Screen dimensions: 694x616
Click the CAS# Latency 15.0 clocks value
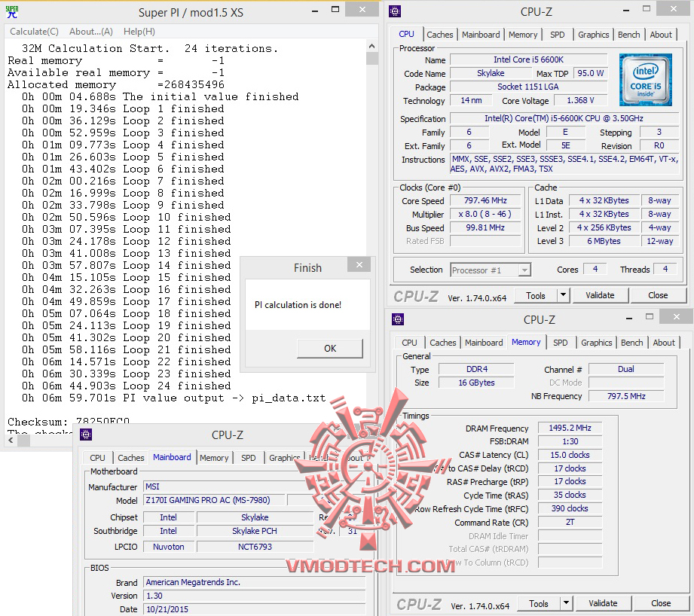pos(570,455)
